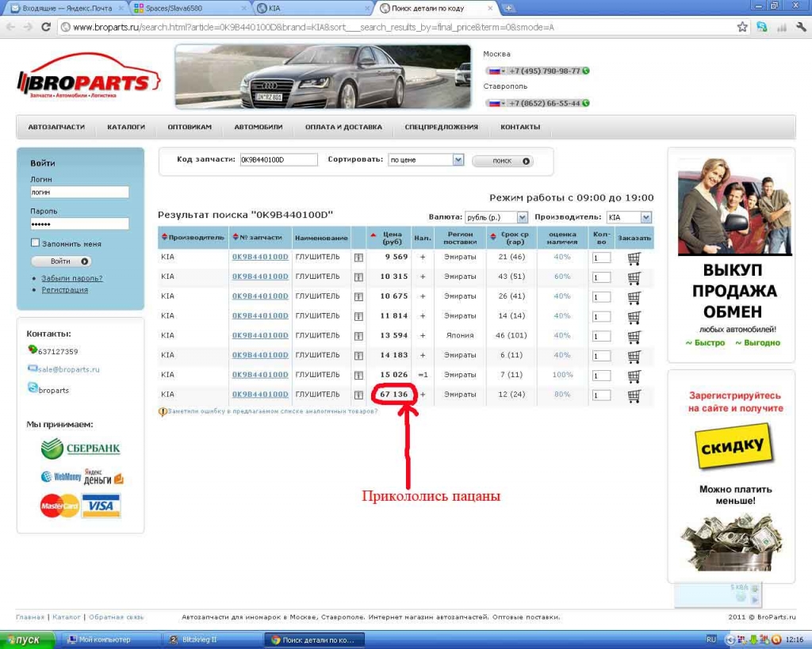Viewport: 812px width, 649px height.
Task: Open the 'Каталоги' navigation menu item
Action: click(126, 127)
